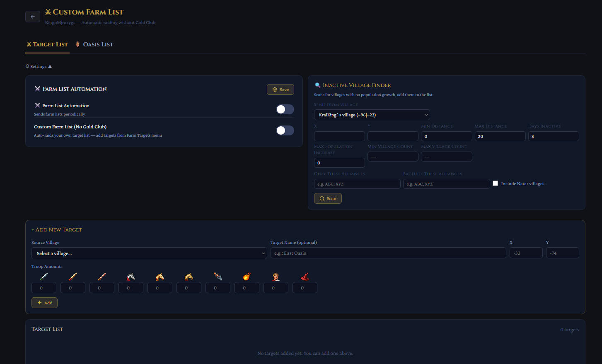This screenshot has width=602, height=364.
Task: Check Include Natar villages
Action: pos(495,183)
